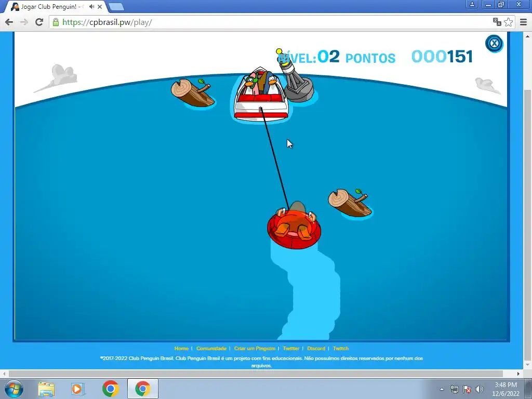This screenshot has height=399, width=532.
Task: Click the horizontal scrollbar left arrow
Action: pyautogui.click(x=4, y=374)
